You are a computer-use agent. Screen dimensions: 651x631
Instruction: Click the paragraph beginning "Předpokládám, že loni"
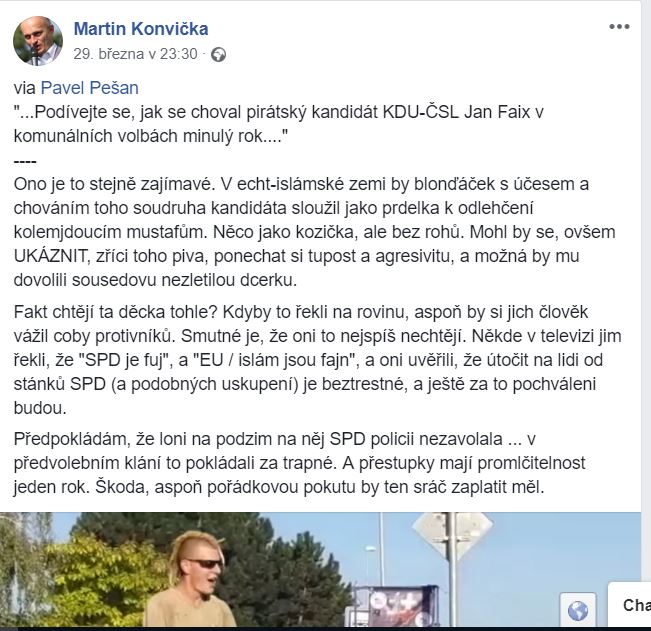(x=299, y=463)
